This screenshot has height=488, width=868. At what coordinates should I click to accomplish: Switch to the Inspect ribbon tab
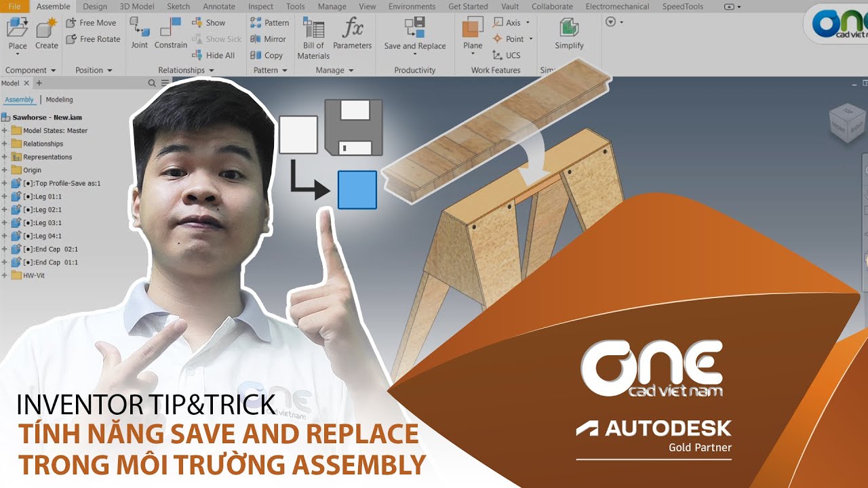tap(261, 6)
